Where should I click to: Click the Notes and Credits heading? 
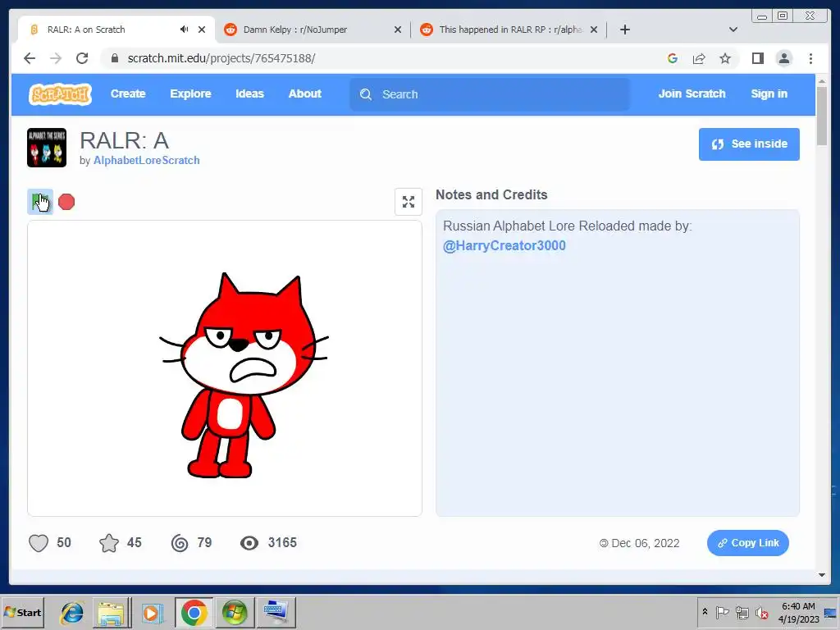491,194
